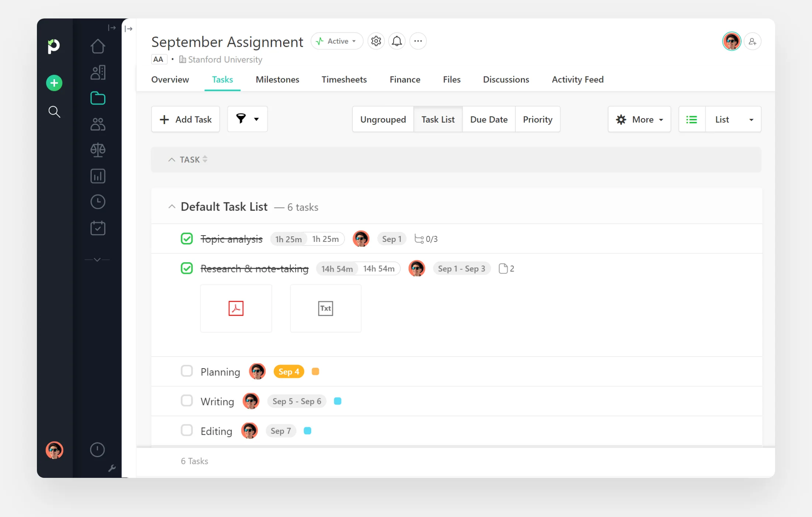This screenshot has width=812, height=517.
Task: Mark the Planning task as complete
Action: (187, 371)
